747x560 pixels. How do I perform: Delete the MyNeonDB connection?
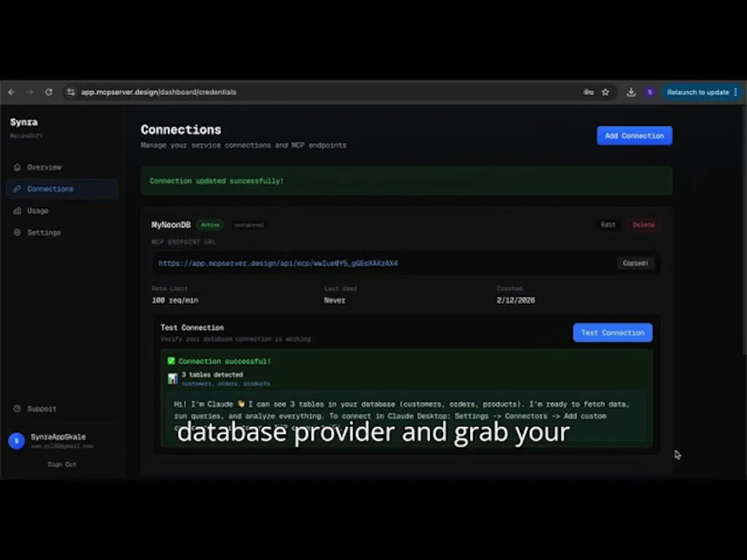tap(644, 225)
